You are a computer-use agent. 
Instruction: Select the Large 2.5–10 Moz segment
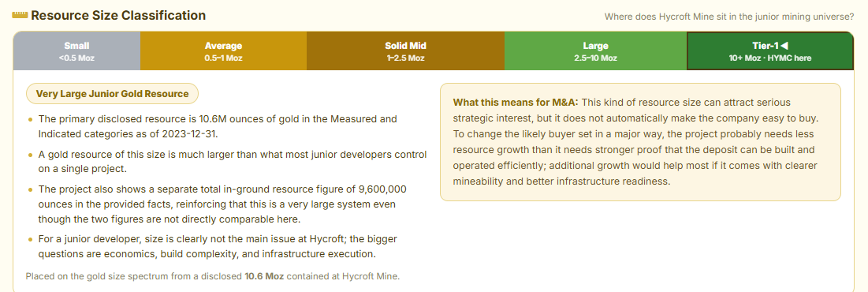(x=596, y=51)
